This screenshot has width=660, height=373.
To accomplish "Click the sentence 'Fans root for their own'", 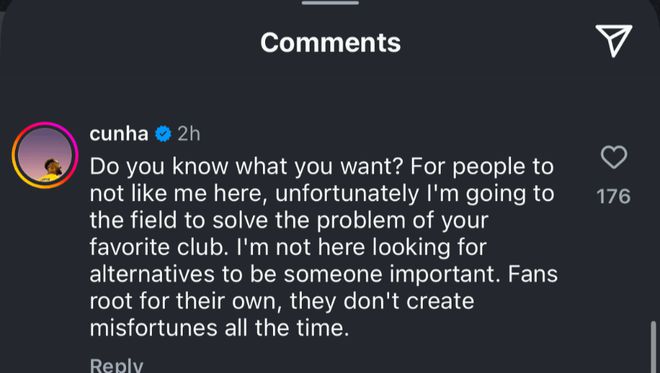I will [x=324, y=288].
